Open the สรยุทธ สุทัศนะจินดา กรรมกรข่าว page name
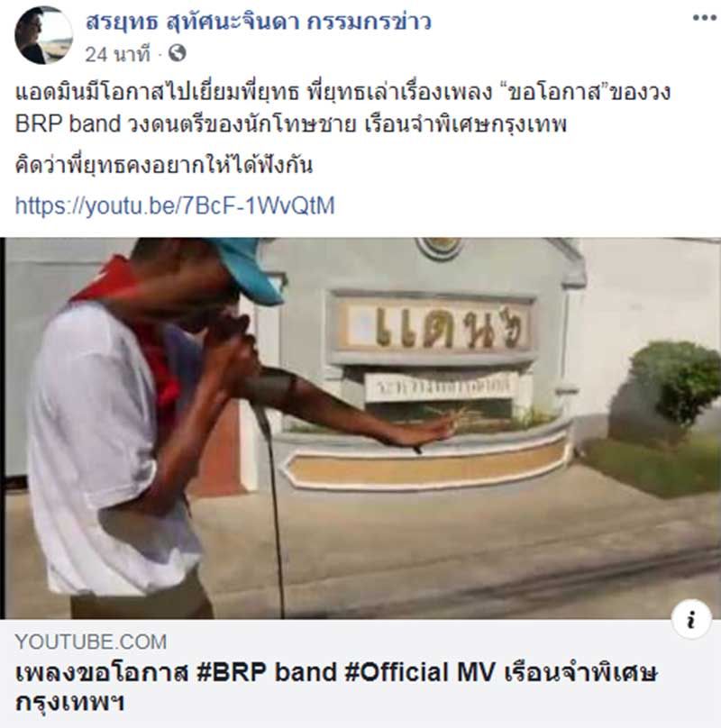 259,22
